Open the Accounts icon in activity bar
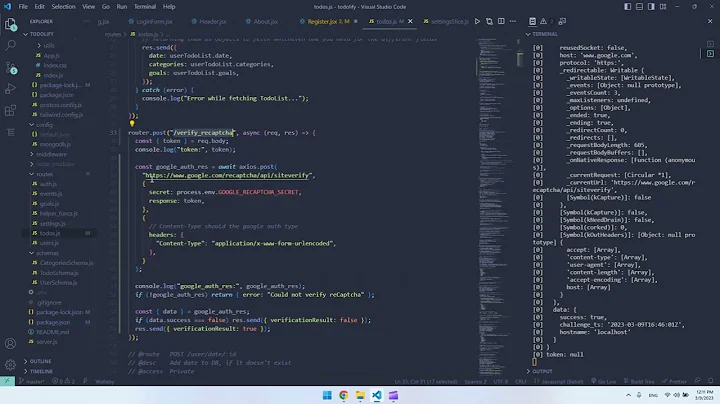Screen dimensions: 720x404 [x=10, y=343]
